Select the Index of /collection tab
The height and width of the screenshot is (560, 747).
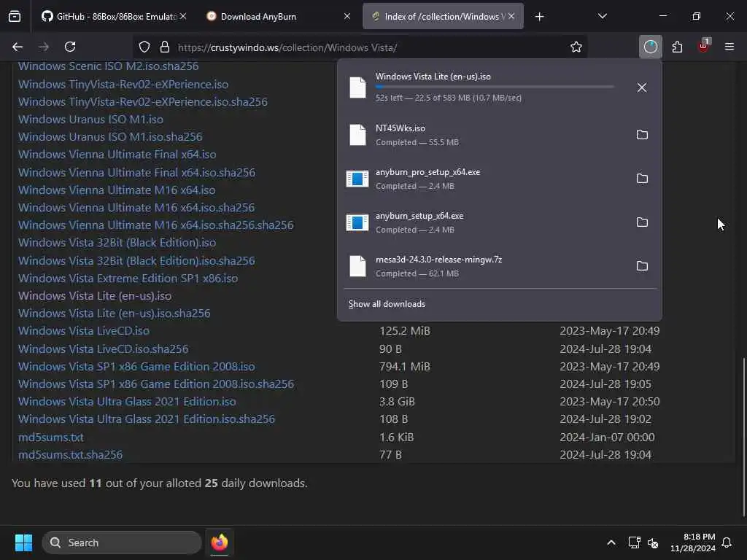443,17
